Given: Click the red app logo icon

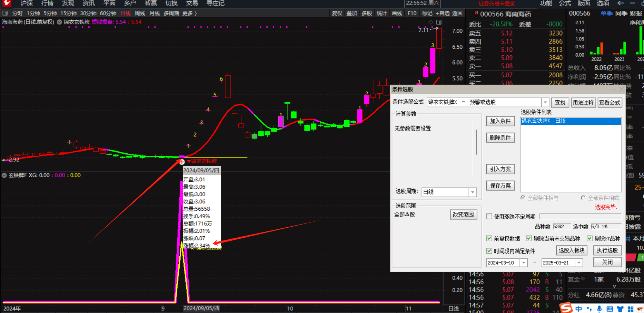Looking at the screenshot, I should coord(7,3).
